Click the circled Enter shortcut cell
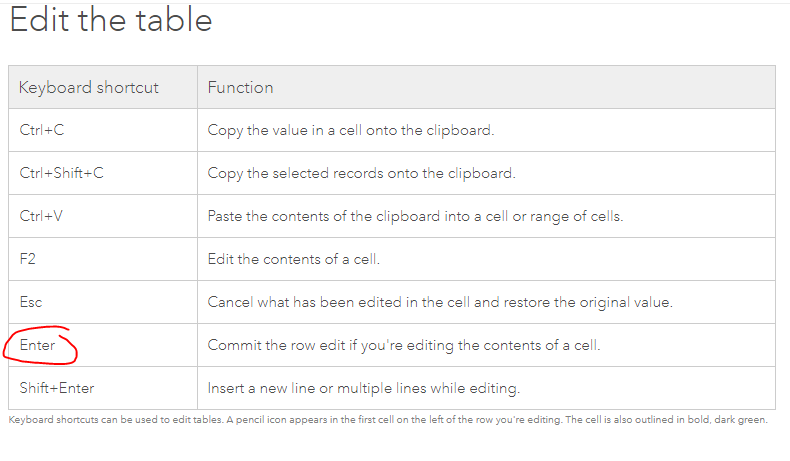This screenshot has height=461, width=790. pos(38,345)
